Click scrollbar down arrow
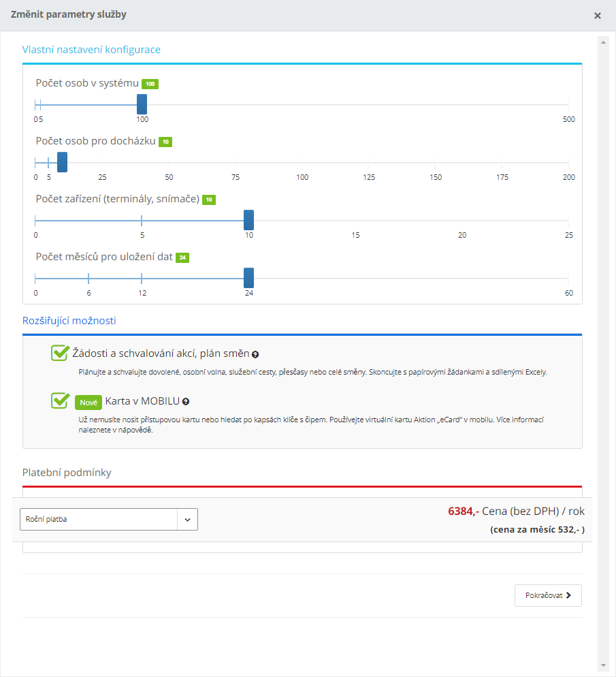Image resolution: width=616 pixels, height=677 pixels. point(602,665)
